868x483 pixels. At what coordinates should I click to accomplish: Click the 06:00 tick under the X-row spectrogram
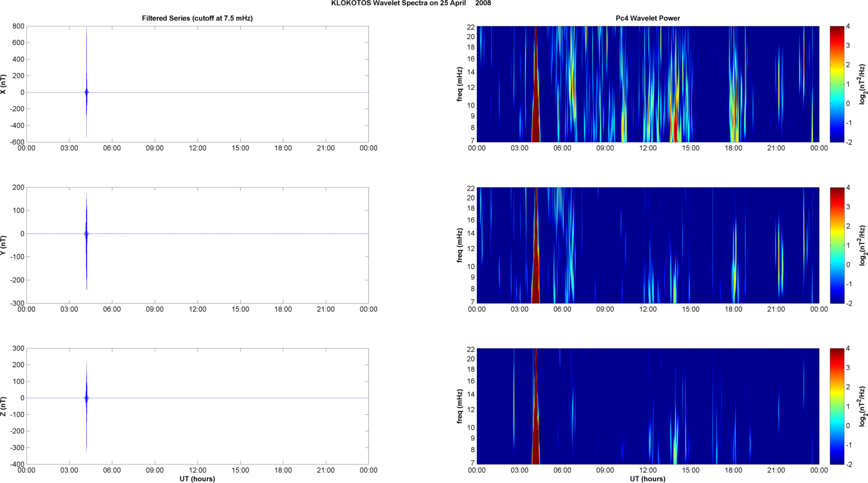[x=563, y=148]
